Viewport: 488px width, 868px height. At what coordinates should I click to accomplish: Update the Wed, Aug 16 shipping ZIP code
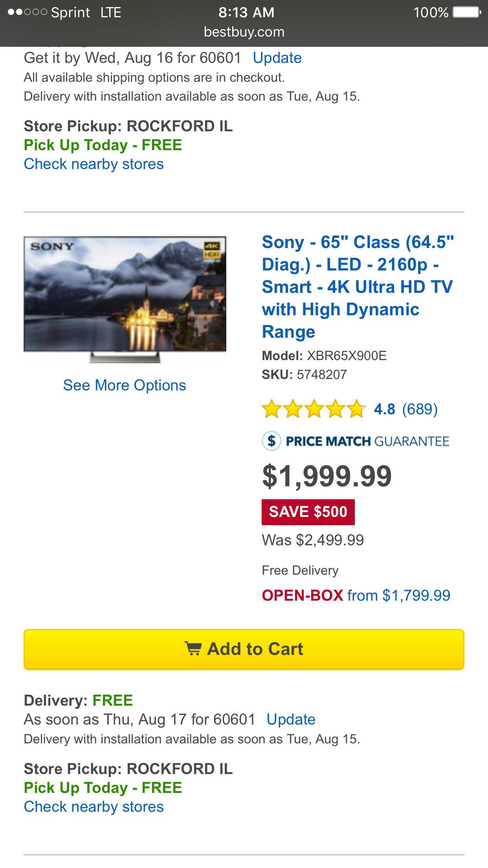[x=277, y=58]
